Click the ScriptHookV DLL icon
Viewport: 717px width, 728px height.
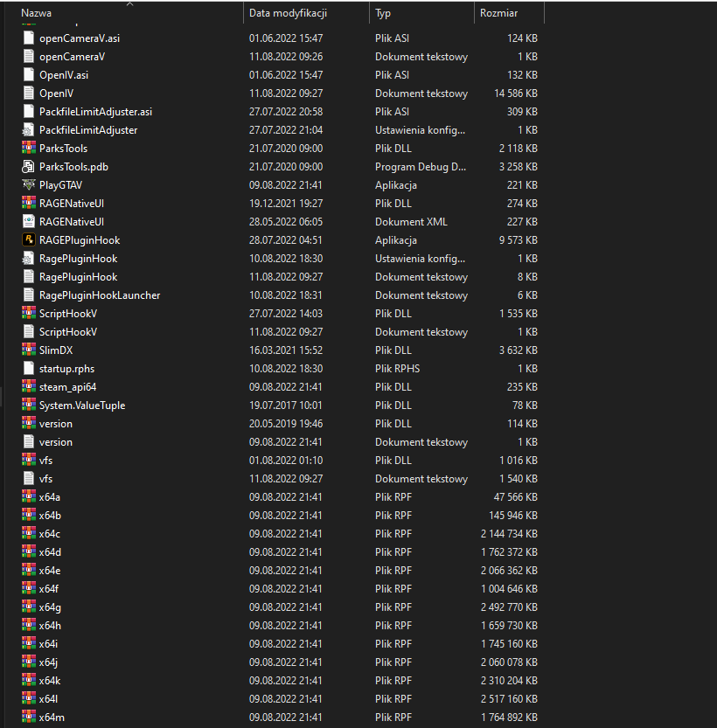point(29,314)
